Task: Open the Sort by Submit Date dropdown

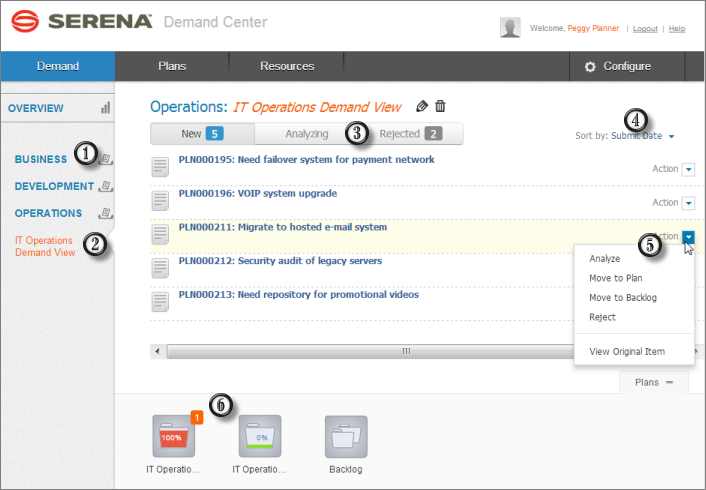Action: click(x=642, y=136)
